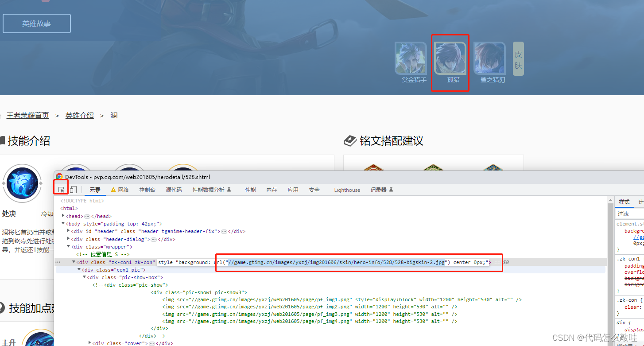Select the 孤猎 skin thumbnail
The width and height of the screenshot is (644, 346).
tap(450, 58)
